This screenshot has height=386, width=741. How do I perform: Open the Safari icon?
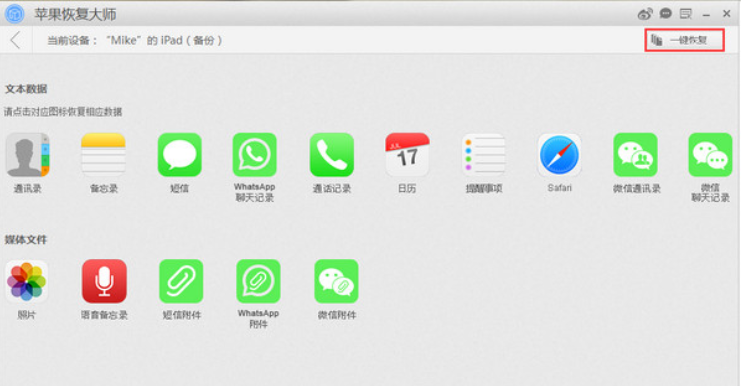pos(560,155)
